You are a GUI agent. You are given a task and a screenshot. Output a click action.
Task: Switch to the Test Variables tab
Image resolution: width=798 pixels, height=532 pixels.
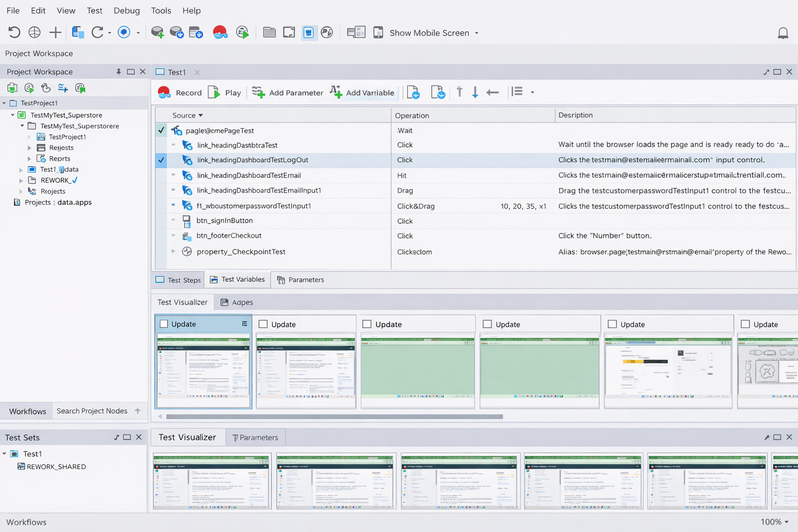(237, 280)
